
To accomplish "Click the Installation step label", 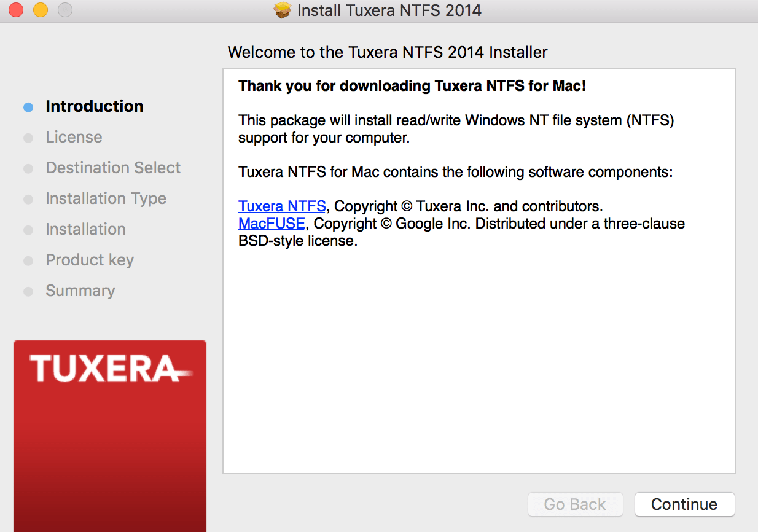I will pyautogui.click(x=85, y=229).
